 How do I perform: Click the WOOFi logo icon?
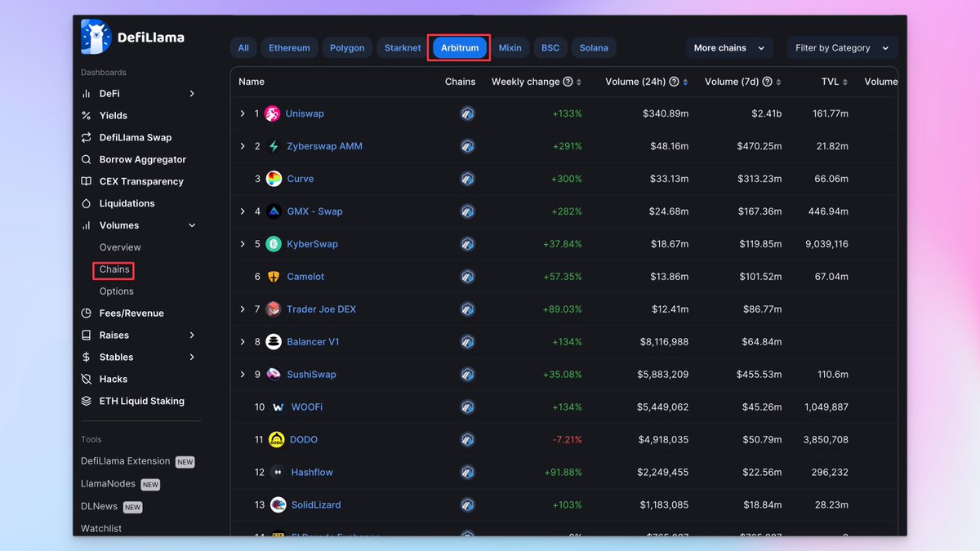tap(278, 407)
